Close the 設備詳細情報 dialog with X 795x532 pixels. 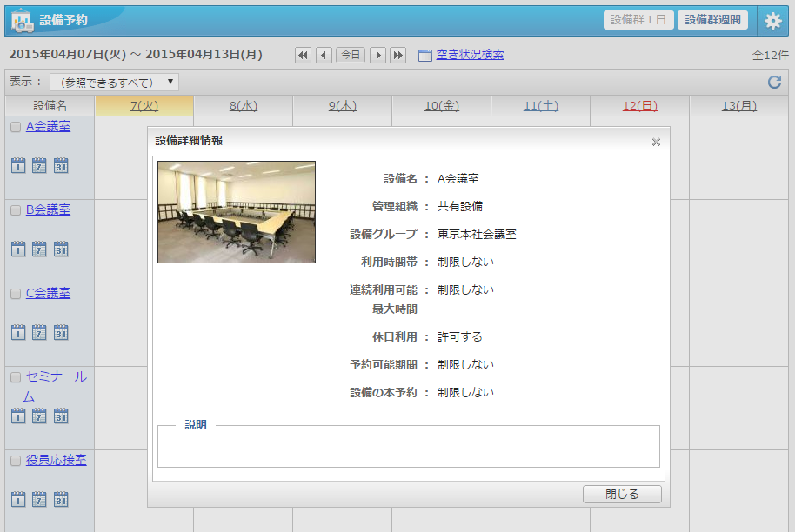coord(656,142)
